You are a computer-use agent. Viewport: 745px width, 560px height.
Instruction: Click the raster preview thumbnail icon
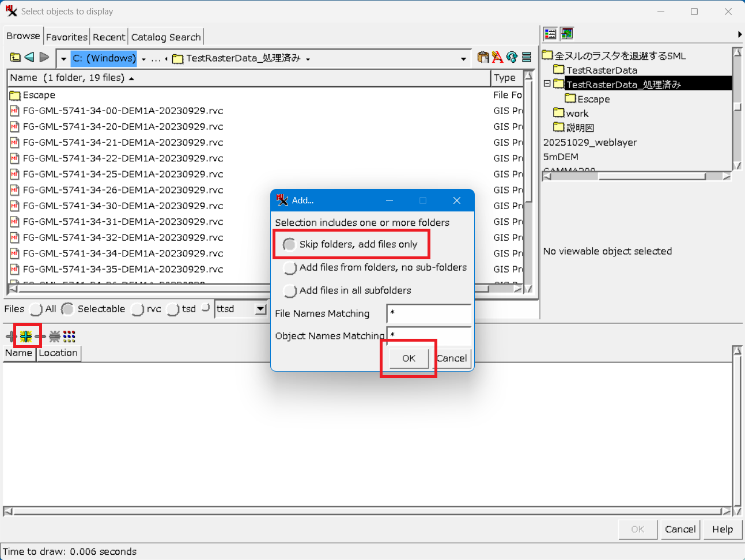tap(567, 34)
